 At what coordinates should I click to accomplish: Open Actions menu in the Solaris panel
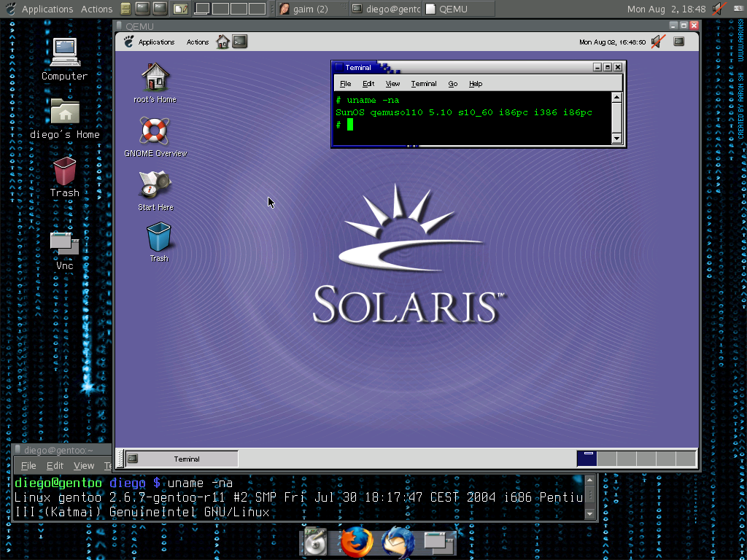[198, 42]
